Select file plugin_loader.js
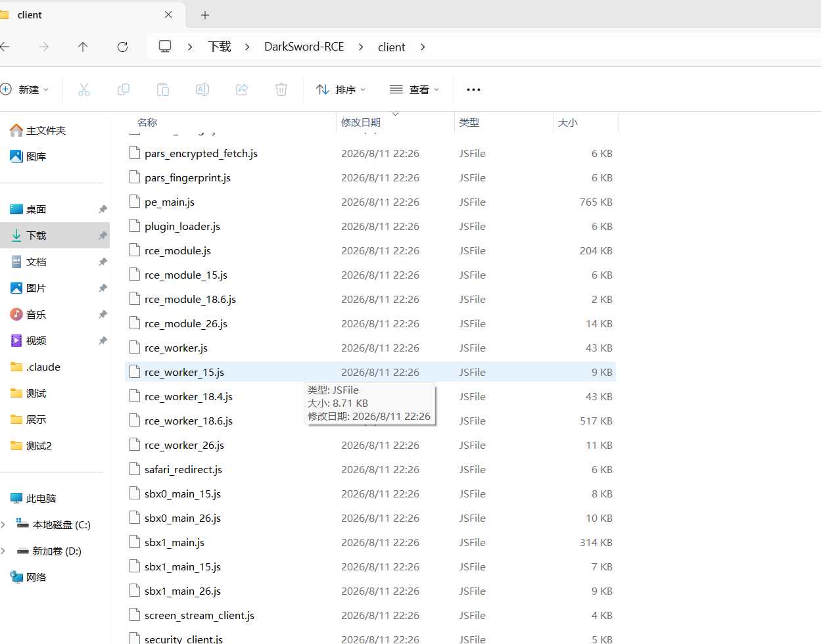 click(370, 226)
